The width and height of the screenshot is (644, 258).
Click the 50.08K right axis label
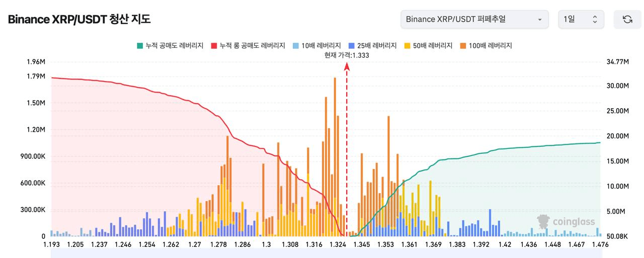click(x=618, y=236)
